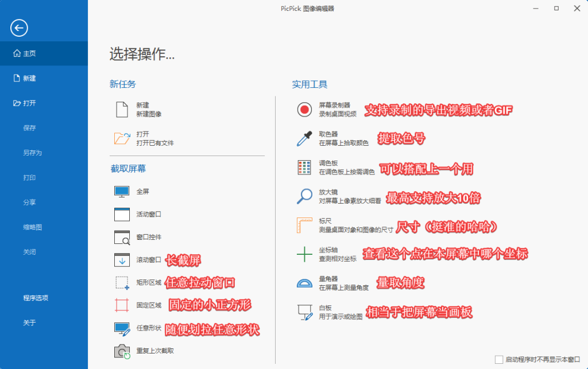Select the 新建 new image icon
588x369 pixels.
[122, 110]
